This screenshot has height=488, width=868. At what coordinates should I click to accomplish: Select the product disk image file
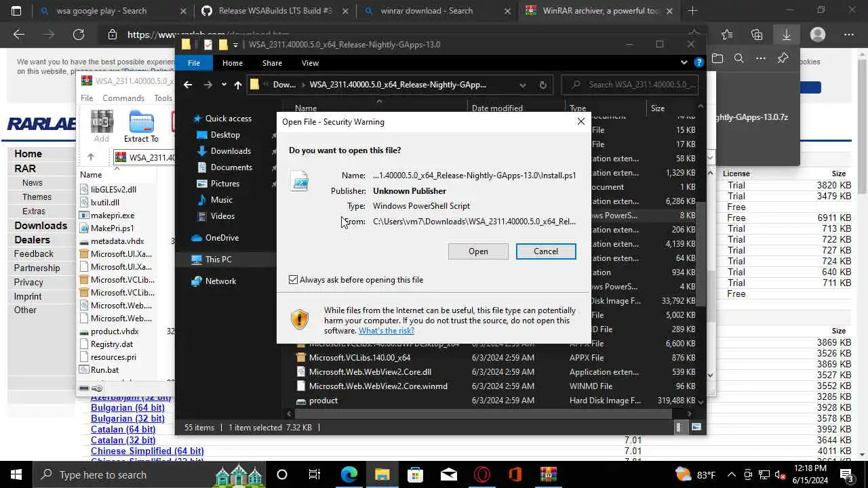[x=495, y=401]
